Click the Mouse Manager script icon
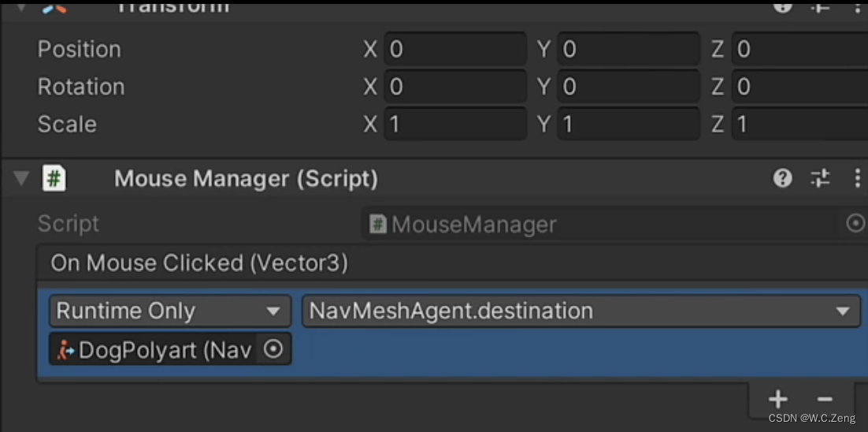The width and height of the screenshot is (868, 432). tap(54, 178)
